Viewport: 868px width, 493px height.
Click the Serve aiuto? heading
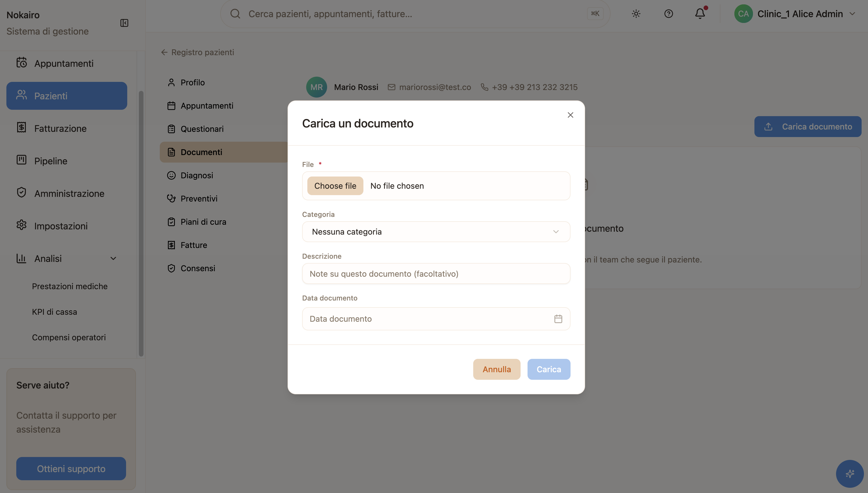(x=43, y=385)
